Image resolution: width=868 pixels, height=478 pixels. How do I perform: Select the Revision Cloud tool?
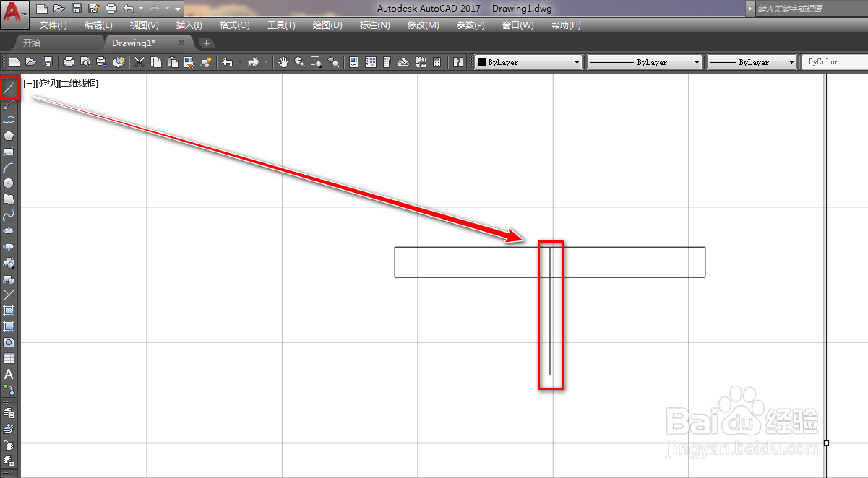9,199
